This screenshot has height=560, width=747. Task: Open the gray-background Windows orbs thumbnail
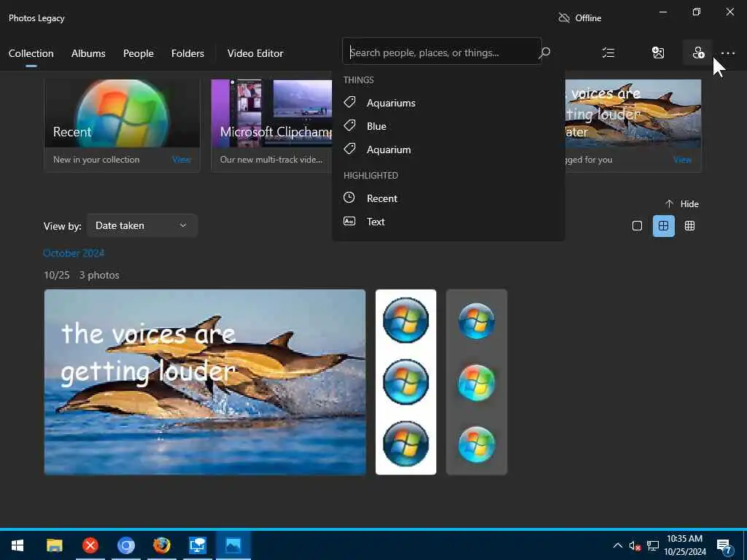[x=476, y=382]
